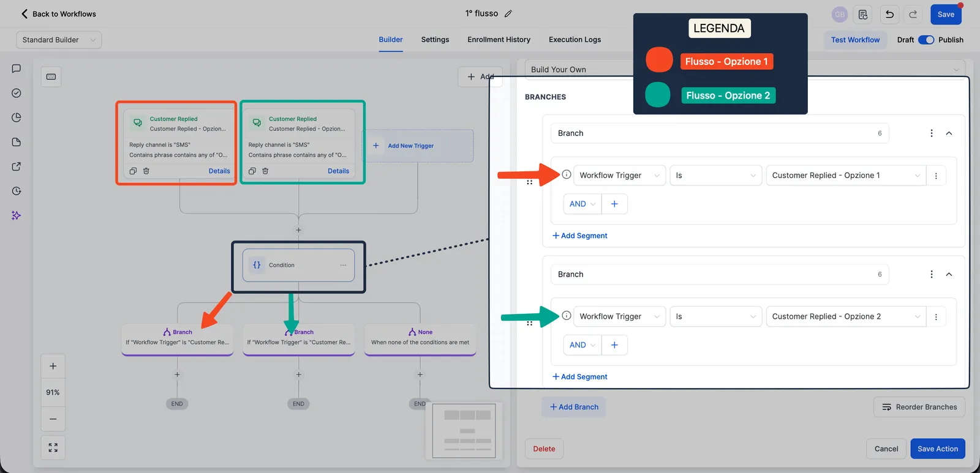
Task: Open the Standard Builder dropdown
Action: (x=59, y=40)
